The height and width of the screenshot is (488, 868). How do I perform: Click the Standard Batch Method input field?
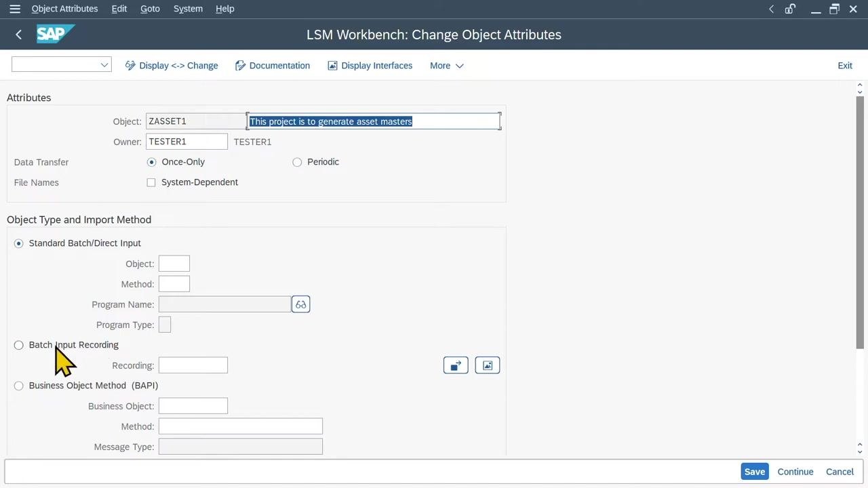[x=174, y=284]
